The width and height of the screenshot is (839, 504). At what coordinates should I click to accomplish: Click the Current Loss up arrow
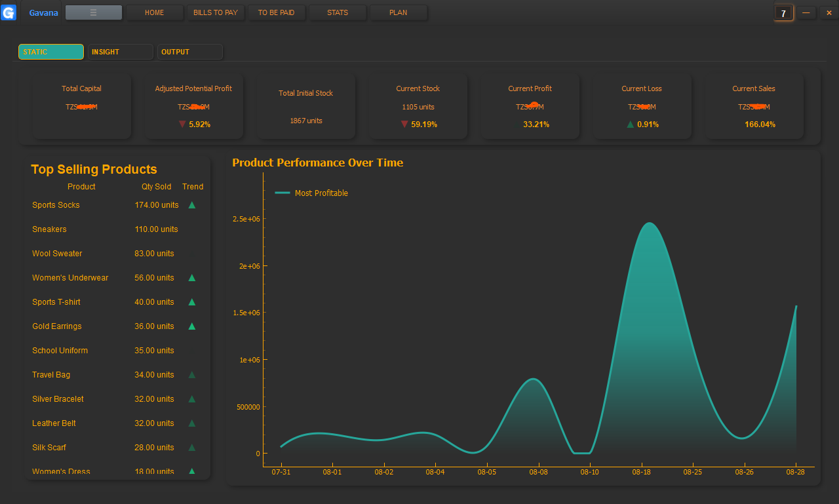coord(631,124)
